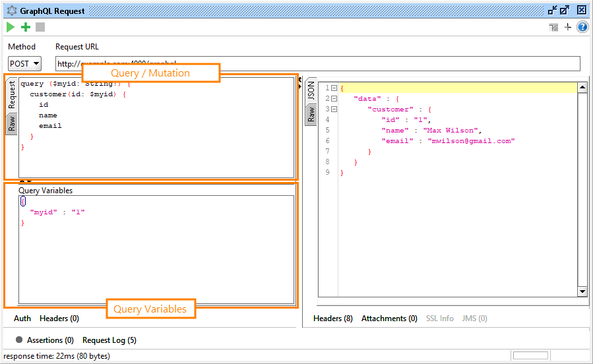Collapse the "customer" node on line 3
The width and height of the screenshot is (593, 364).
334,109
